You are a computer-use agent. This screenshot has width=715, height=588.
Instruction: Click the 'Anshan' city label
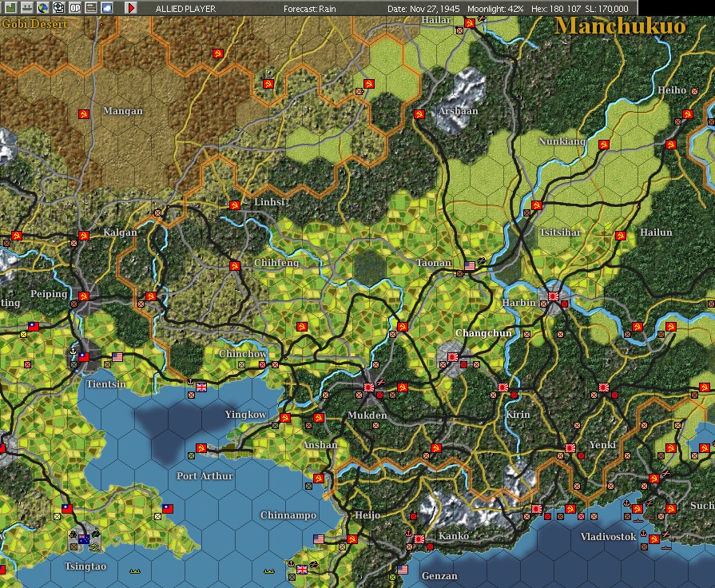320,445
